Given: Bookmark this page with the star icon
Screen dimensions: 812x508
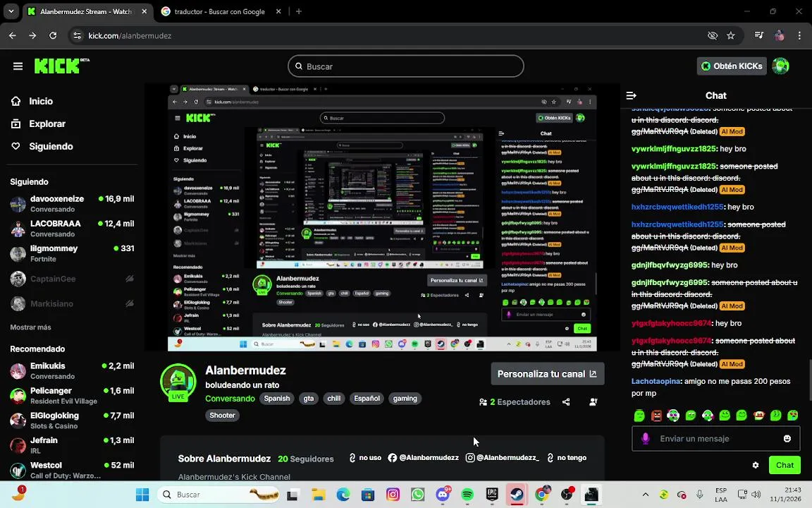Looking at the screenshot, I should pyautogui.click(x=731, y=36).
